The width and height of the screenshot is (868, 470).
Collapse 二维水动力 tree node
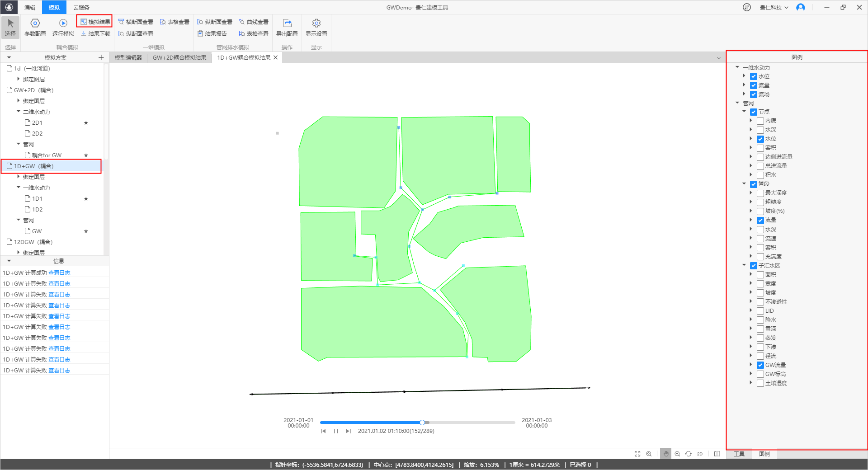19,112
